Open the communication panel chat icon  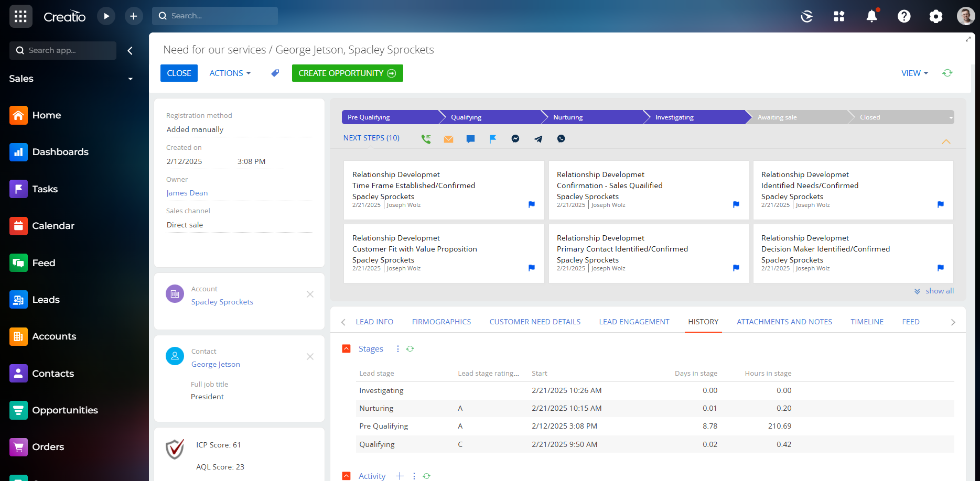[807, 16]
